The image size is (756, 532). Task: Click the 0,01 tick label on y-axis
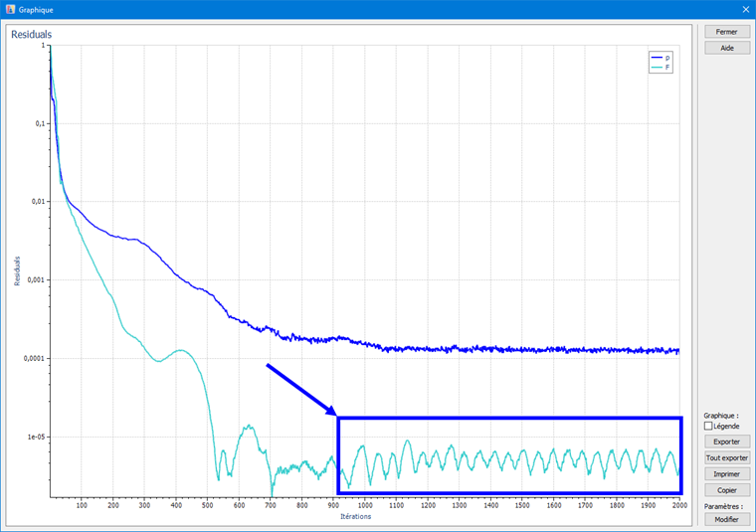point(38,202)
